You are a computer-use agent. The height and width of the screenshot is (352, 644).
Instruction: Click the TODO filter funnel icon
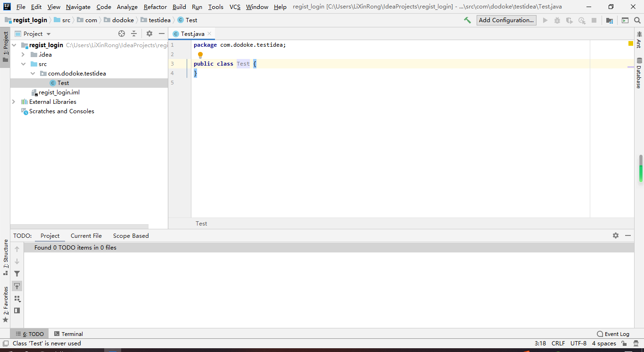[17, 273]
